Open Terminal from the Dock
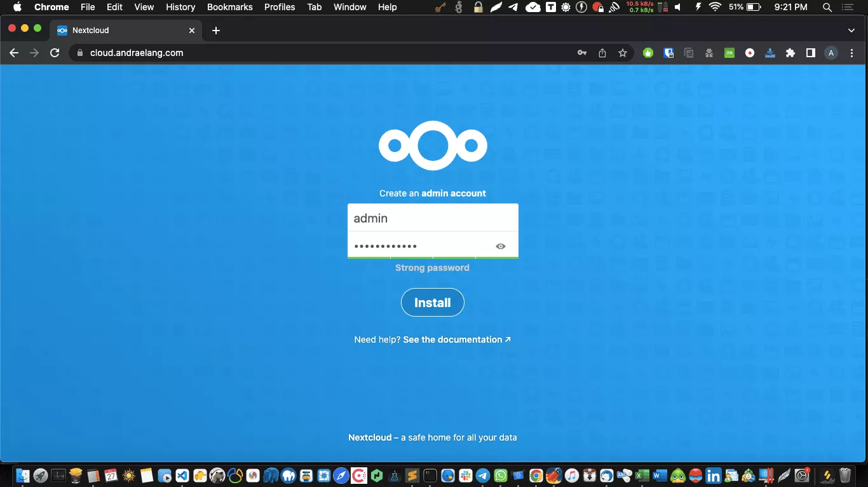The width and height of the screenshot is (868, 487). pyautogui.click(x=430, y=475)
